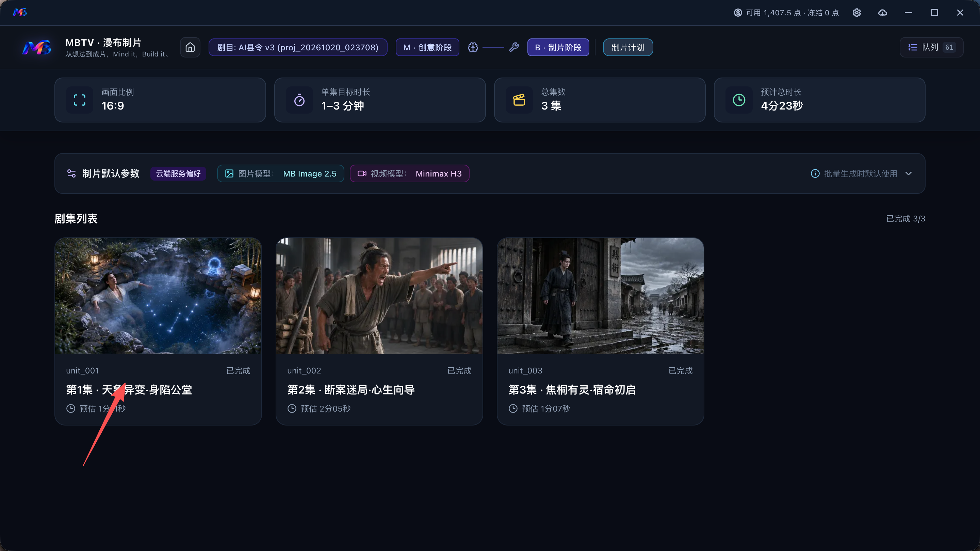Screen dimensions: 980x551
Task: Click the info icon beside 批量生成时默认使用
Action: click(815, 173)
